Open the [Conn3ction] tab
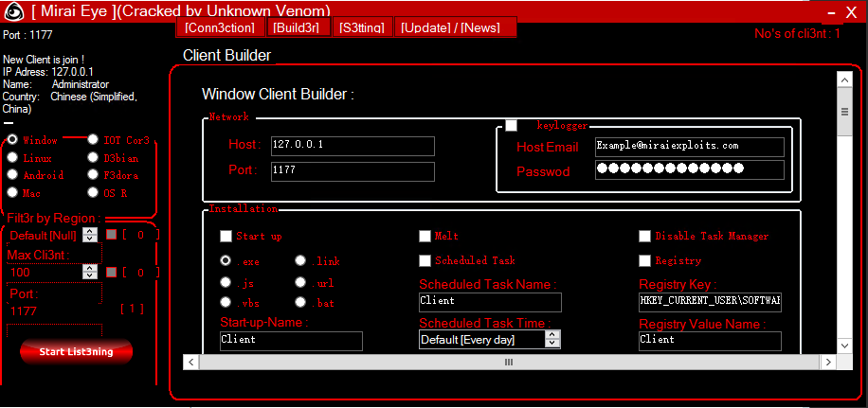The height and width of the screenshot is (408, 868). click(220, 27)
